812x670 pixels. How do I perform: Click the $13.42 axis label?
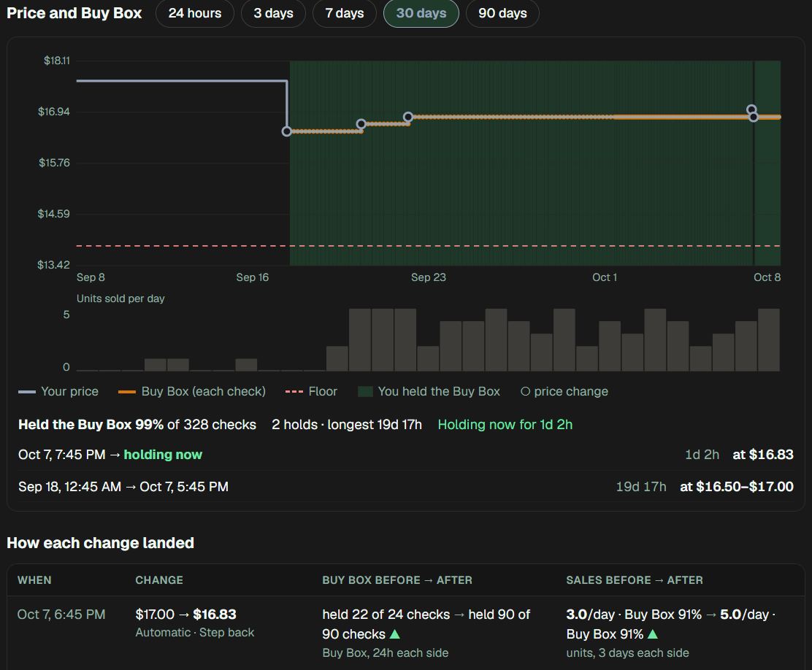[53, 265]
